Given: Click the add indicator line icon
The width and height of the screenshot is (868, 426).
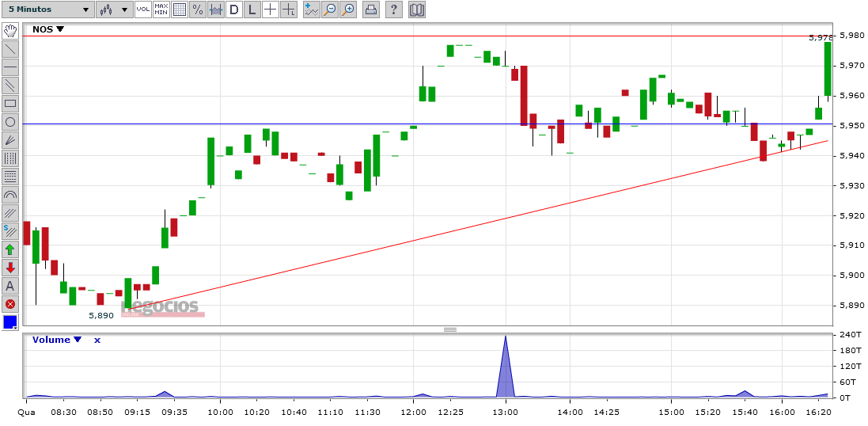Looking at the screenshot, I should 313,10.
